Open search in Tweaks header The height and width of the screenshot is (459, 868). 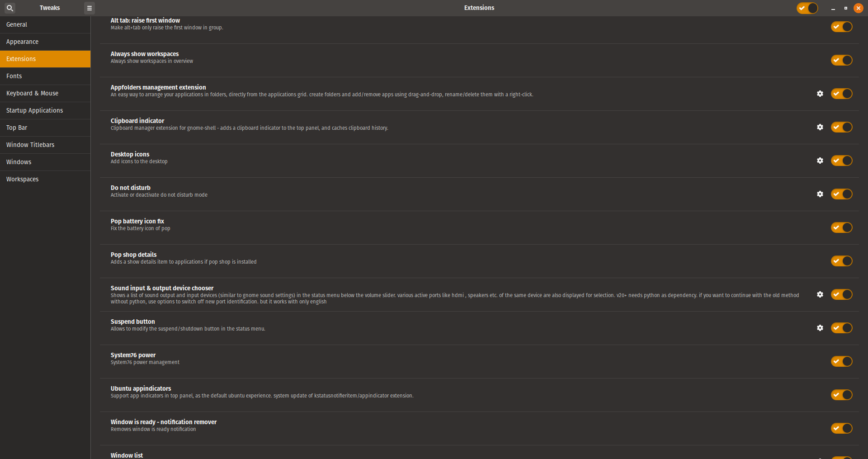tap(9, 8)
